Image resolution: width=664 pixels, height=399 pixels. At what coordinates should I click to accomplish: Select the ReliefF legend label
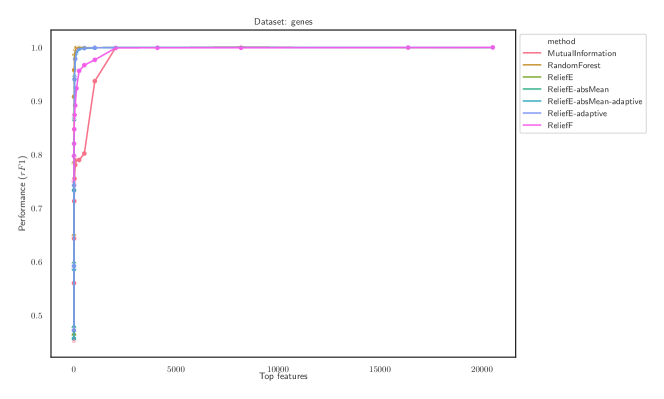(x=560, y=125)
